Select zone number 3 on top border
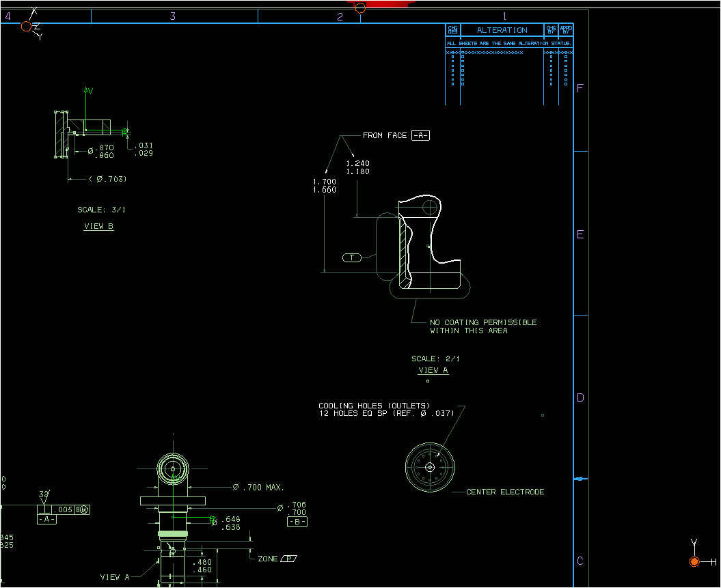Viewport: 721px width, 588px height. (172, 16)
